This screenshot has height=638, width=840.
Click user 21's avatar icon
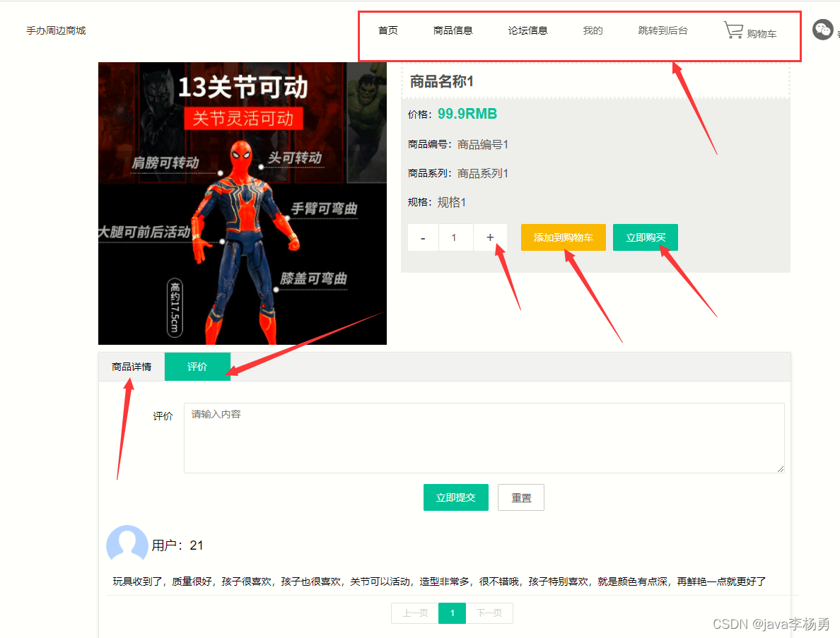coord(127,544)
